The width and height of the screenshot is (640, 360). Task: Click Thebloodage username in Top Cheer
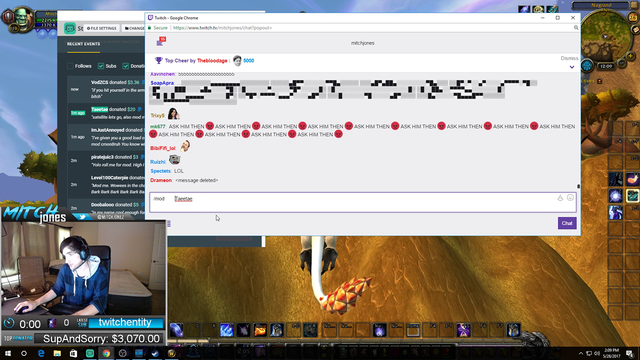coord(212,60)
